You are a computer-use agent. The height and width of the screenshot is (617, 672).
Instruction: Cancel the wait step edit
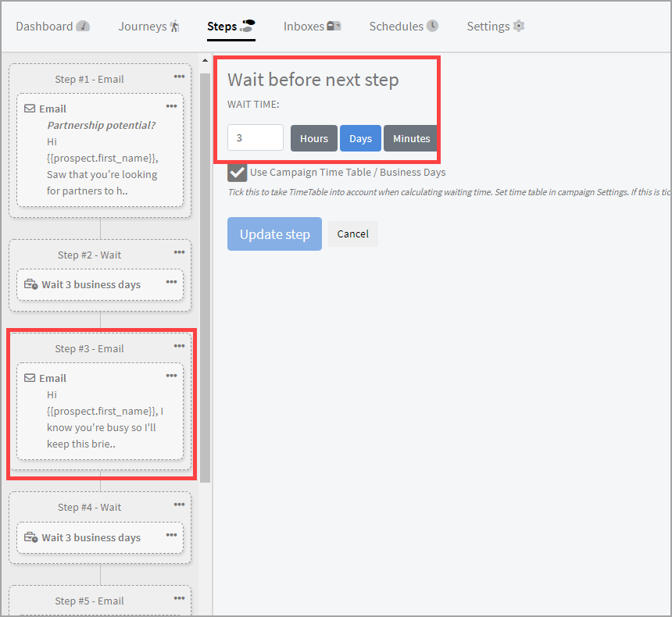[x=352, y=234]
